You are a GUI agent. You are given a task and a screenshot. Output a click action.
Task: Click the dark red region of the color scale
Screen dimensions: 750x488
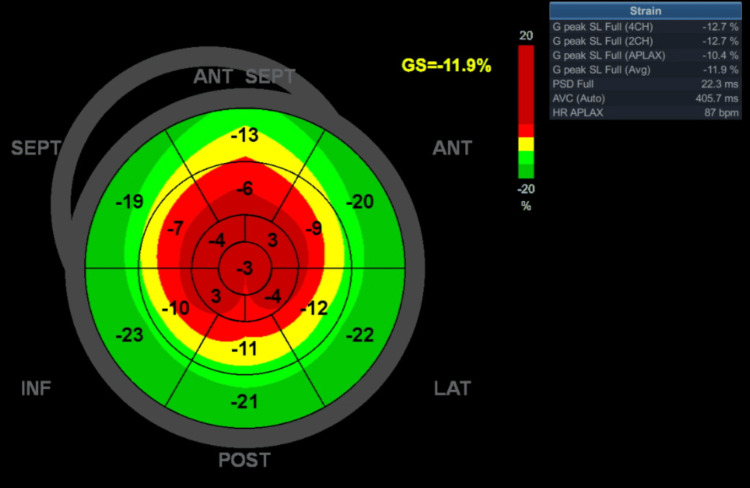[x=526, y=85]
